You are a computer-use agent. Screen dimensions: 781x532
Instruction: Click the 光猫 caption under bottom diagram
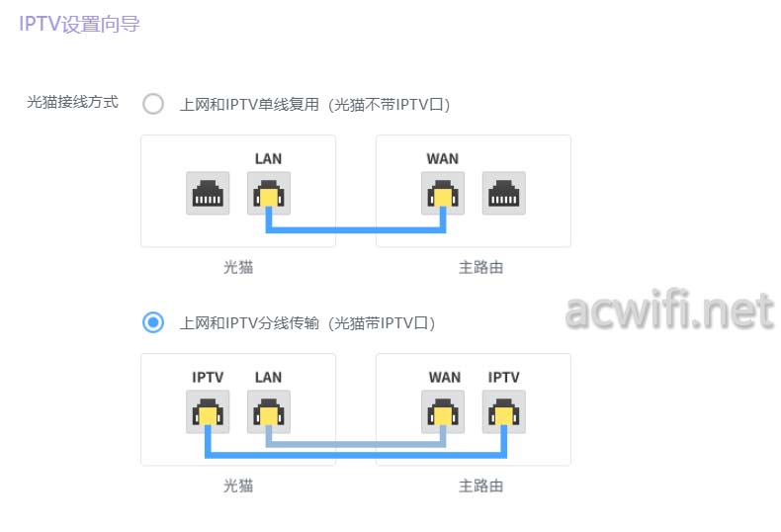tap(238, 486)
